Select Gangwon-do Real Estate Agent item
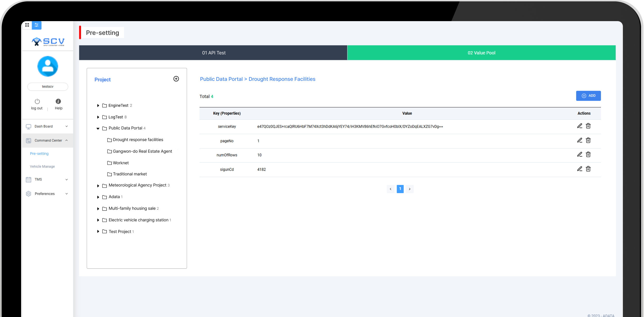This screenshot has height=317, width=644. [140, 151]
